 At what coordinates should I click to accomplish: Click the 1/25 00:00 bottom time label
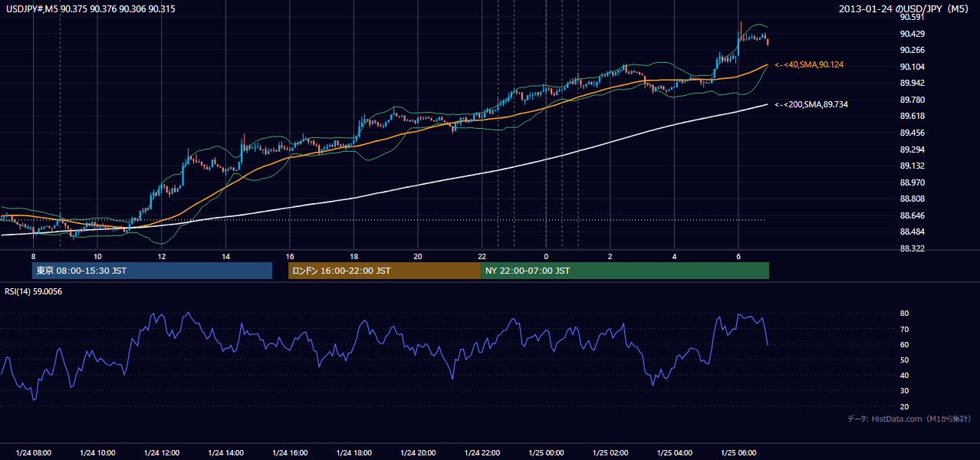(x=546, y=453)
